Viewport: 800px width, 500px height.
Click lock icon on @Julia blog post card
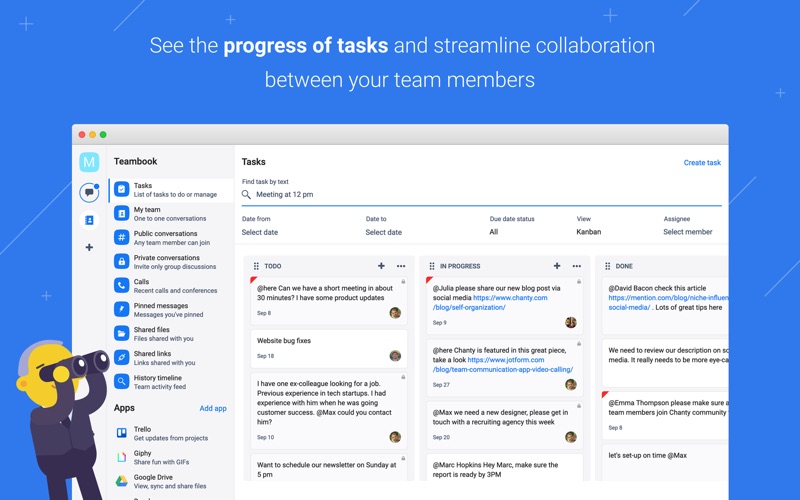pyautogui.click(x=579, y=282)
